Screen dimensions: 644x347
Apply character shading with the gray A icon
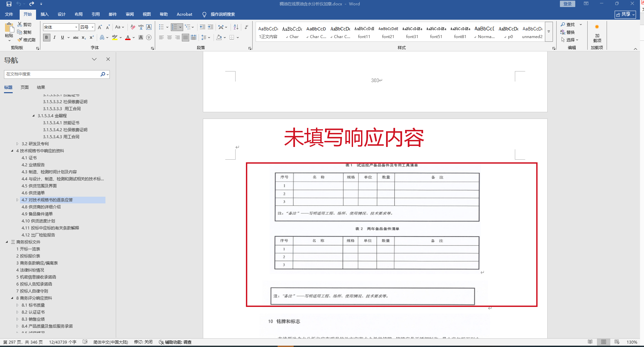pyautogui.click(x=141, y=37)
